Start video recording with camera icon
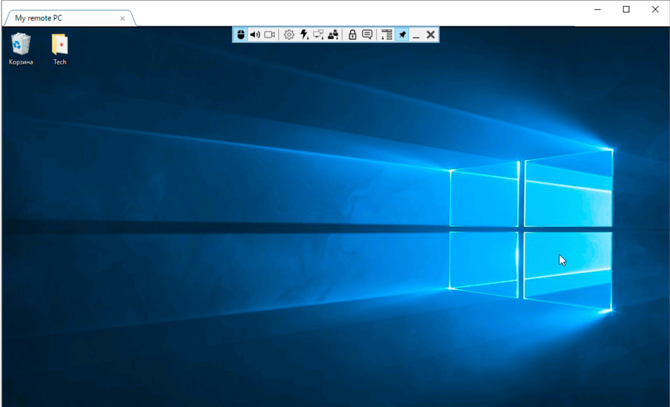670x407 pixels. point(270,35)
